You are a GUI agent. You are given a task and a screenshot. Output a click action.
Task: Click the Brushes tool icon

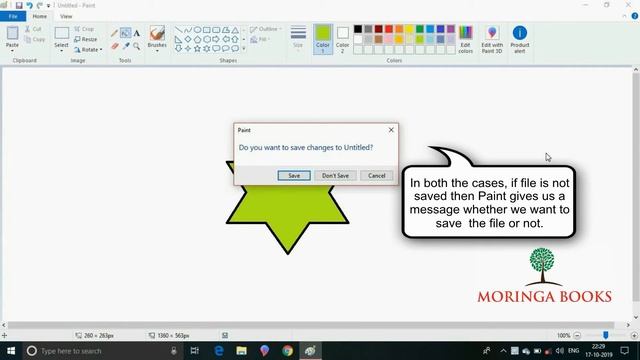157,33
